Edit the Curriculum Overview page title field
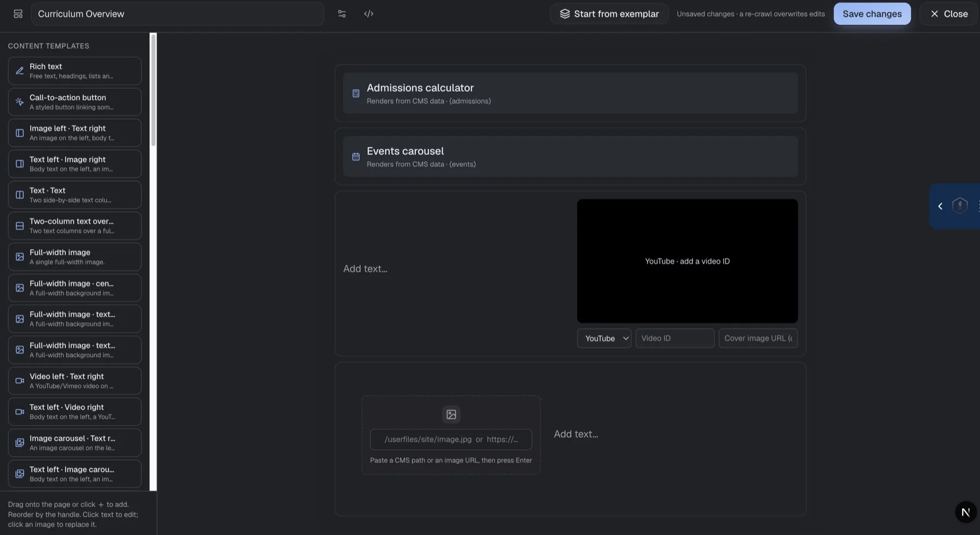The width and height of the screenshot is (980, 535). (x=177, y=14)
